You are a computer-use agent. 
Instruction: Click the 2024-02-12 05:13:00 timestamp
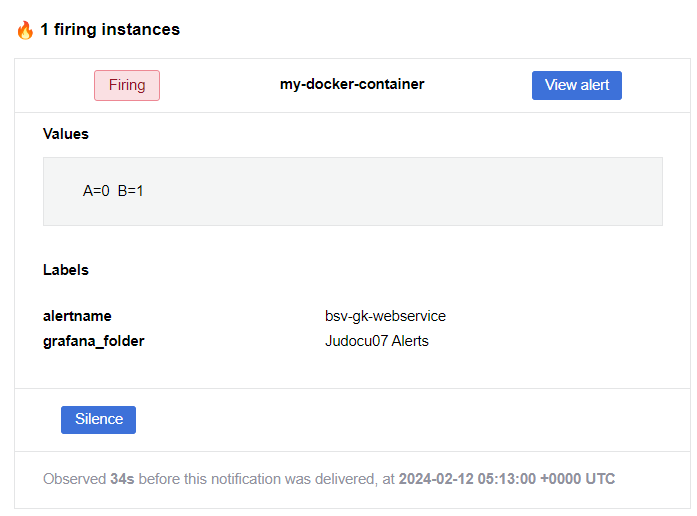tap(467, 479)
